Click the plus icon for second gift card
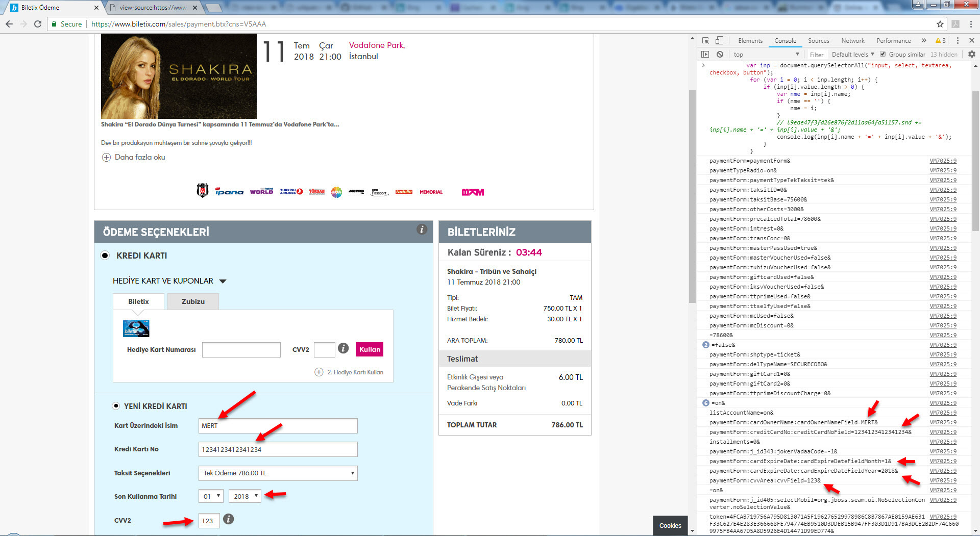 coord(319,372)
